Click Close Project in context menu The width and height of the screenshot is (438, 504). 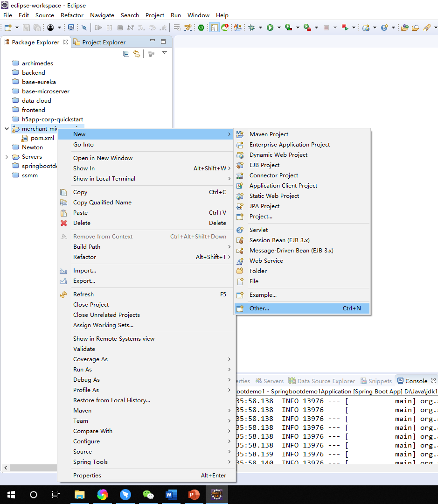[146, 304]
